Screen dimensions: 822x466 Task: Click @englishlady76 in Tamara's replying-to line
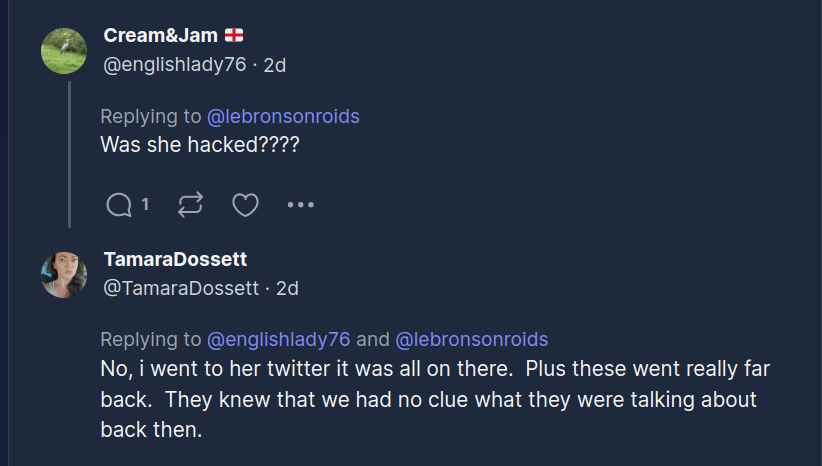coord(278,339)
